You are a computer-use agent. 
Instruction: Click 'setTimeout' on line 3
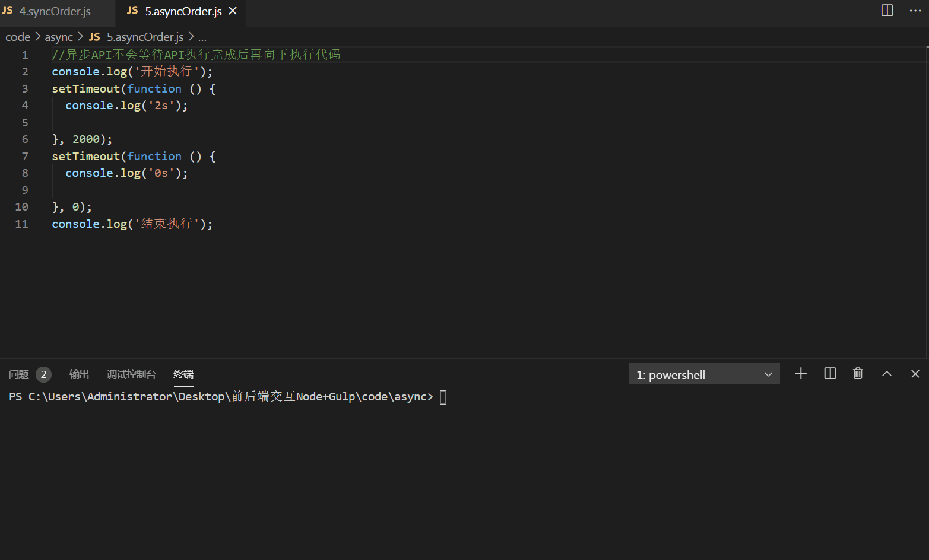[x=85, y=88]
